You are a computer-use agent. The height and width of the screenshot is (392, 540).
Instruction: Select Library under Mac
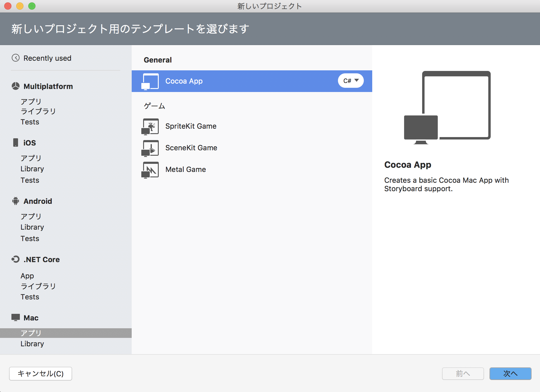click(x=32, y=344)
